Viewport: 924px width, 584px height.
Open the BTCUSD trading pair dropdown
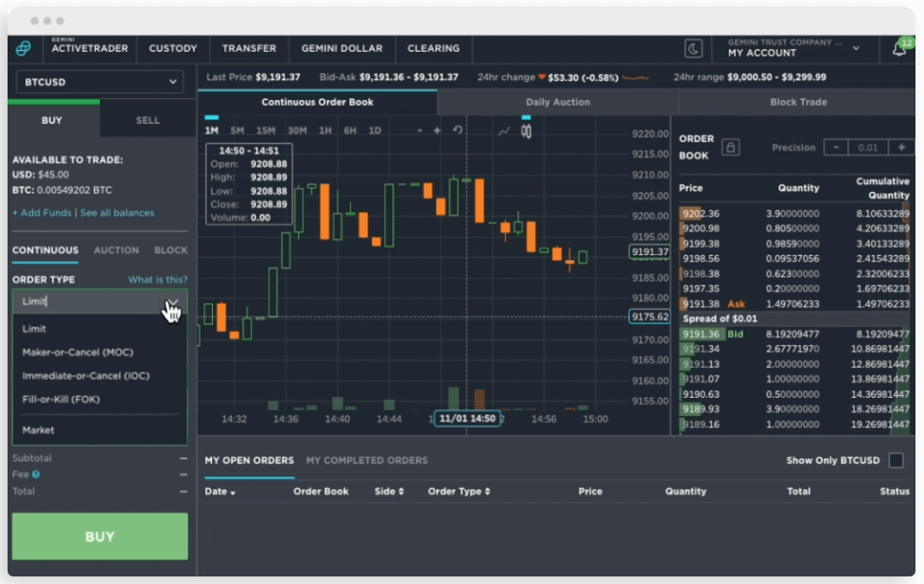point(99,82)
